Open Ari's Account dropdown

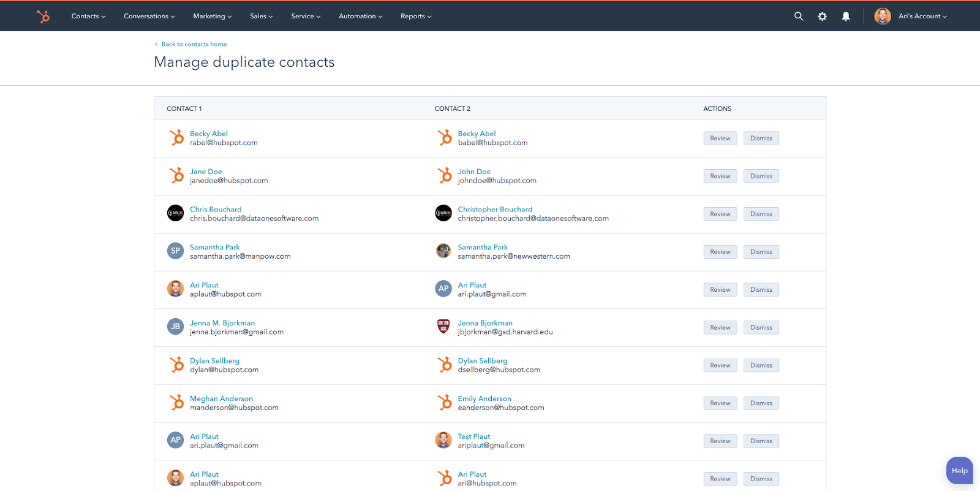[x=922, y=17]
